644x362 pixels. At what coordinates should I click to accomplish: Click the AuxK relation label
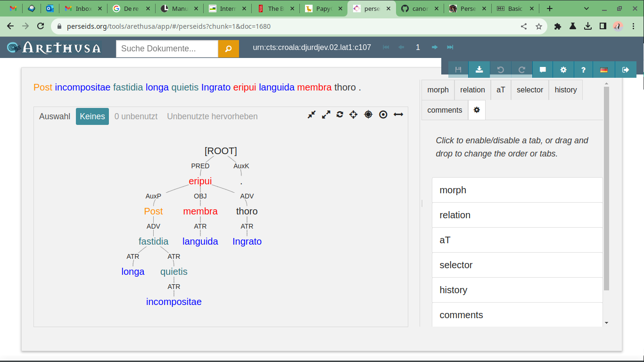tap(241, 166)
